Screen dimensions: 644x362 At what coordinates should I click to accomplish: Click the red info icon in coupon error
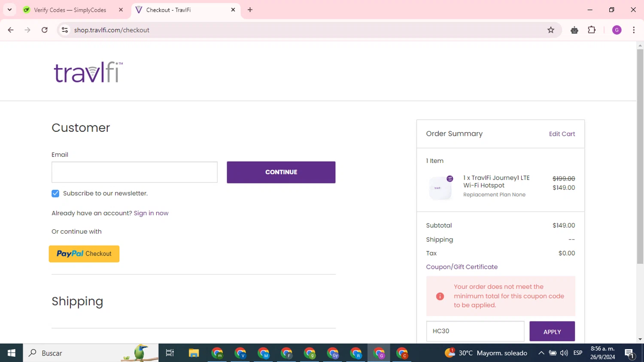click(x=440, y=296)
